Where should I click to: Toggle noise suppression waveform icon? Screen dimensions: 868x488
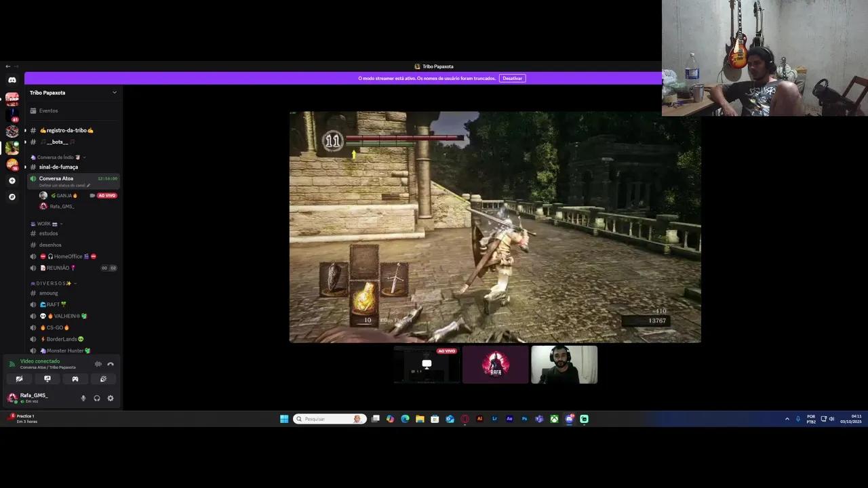[x=98, y=365]
